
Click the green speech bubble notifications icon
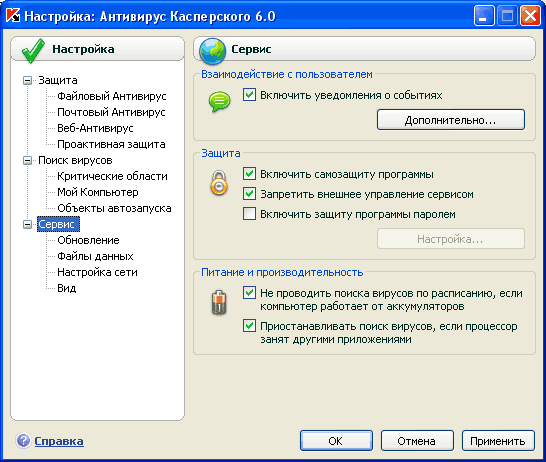(219, 101)
